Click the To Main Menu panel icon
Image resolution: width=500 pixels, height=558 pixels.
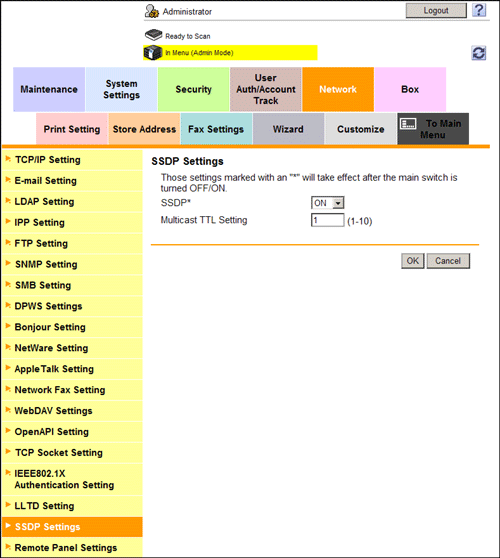[408, 124]
